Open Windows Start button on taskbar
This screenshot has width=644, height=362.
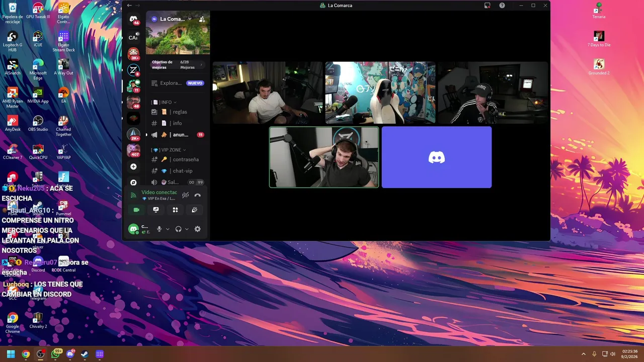click(11, 354)
